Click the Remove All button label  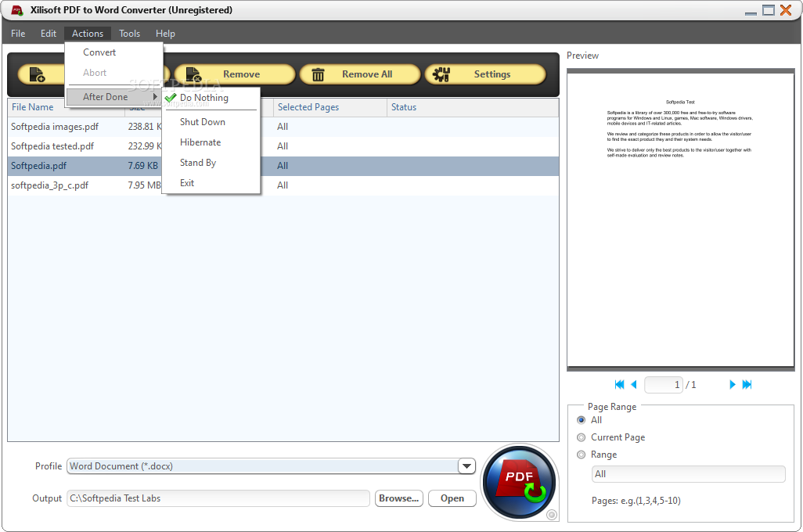367,74
